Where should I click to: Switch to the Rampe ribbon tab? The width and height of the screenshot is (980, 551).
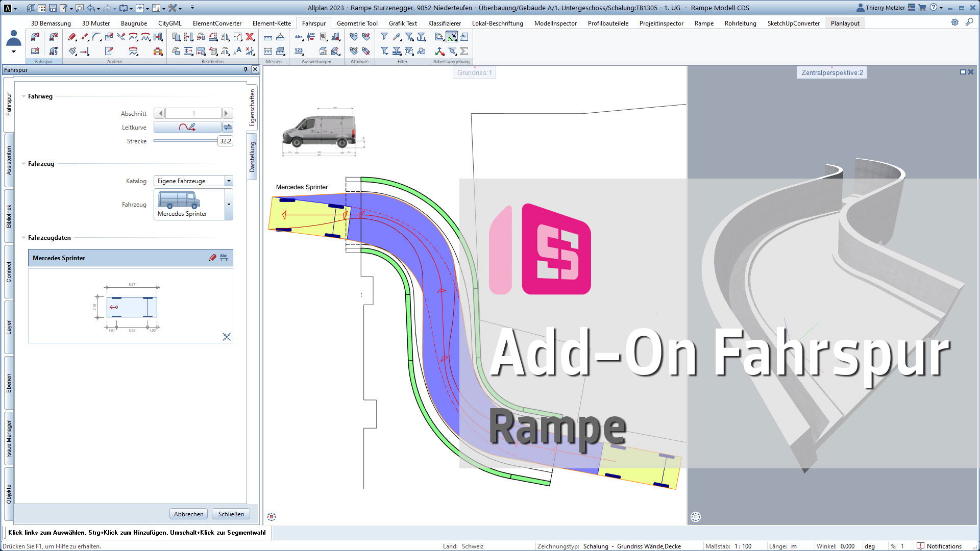[x=704, y=23]
